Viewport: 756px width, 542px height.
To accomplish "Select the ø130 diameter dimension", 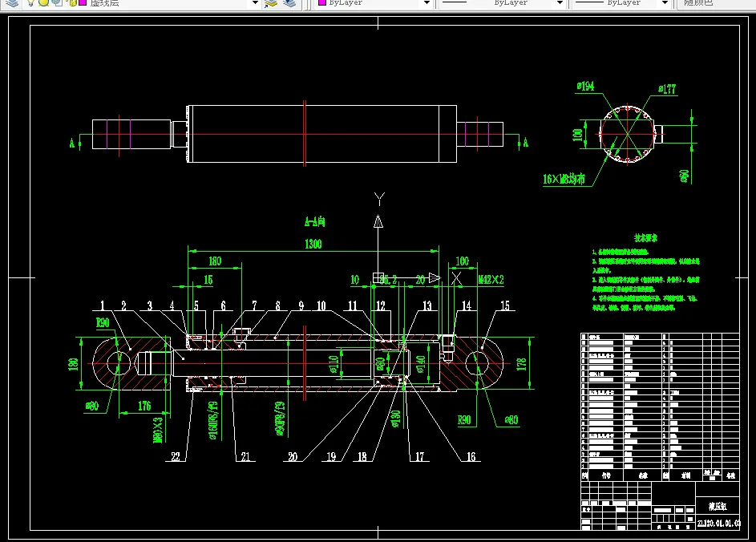I will 396,419.
